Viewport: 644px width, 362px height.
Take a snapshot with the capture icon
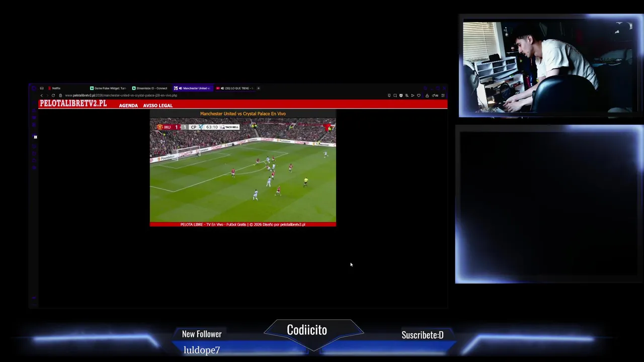point(395,96)
